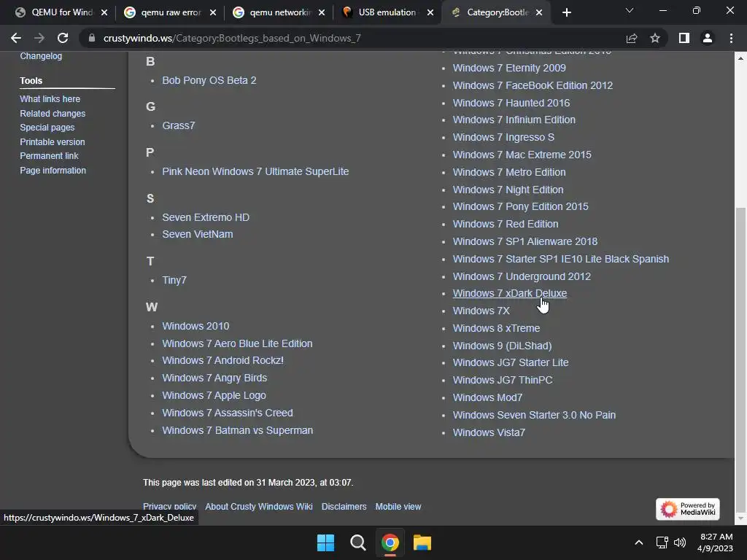Open Windows 2010 page
The height and width of the screenshot is (560, 747).
(196, 326)
